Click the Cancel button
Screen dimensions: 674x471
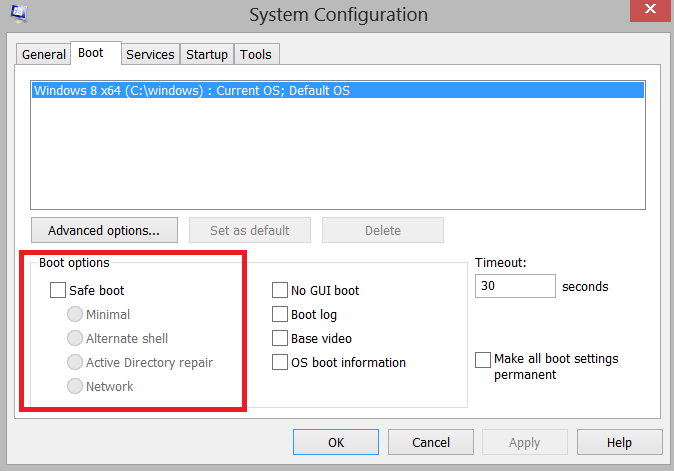431,442
